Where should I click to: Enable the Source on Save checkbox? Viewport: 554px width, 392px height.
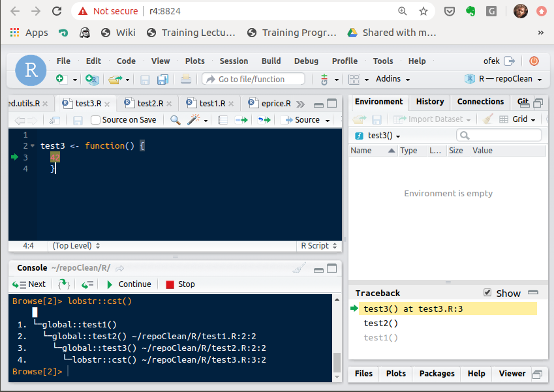pos(96,119)
